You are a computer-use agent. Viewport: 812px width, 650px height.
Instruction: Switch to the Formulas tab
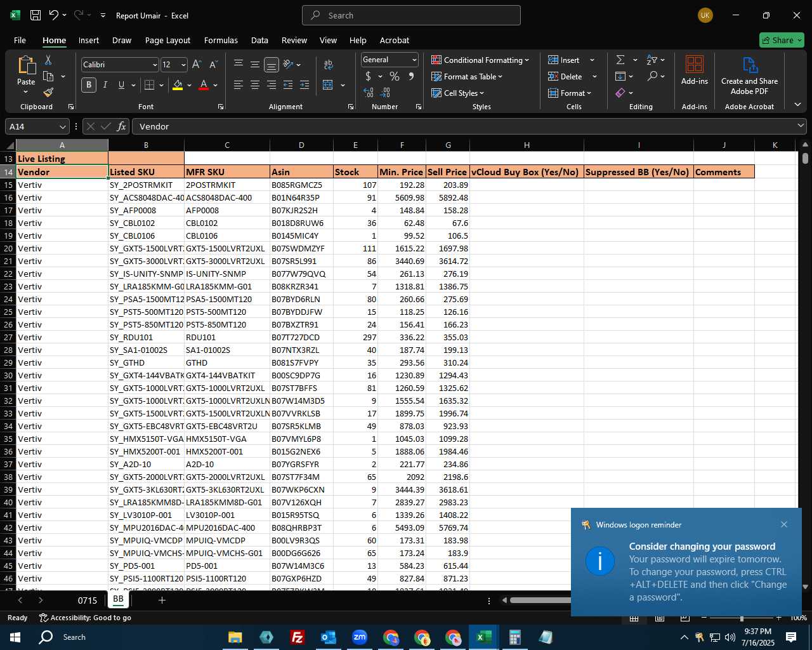[221, 40]
